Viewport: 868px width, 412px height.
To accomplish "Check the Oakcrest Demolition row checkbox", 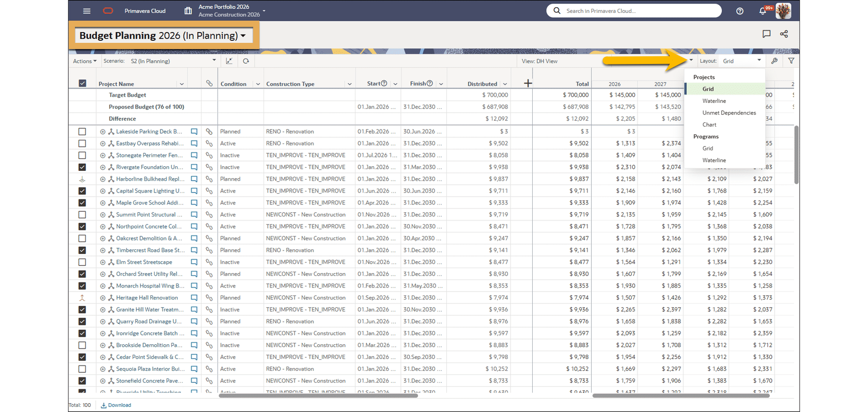I will pyautogui.click(x=82, y=239).
